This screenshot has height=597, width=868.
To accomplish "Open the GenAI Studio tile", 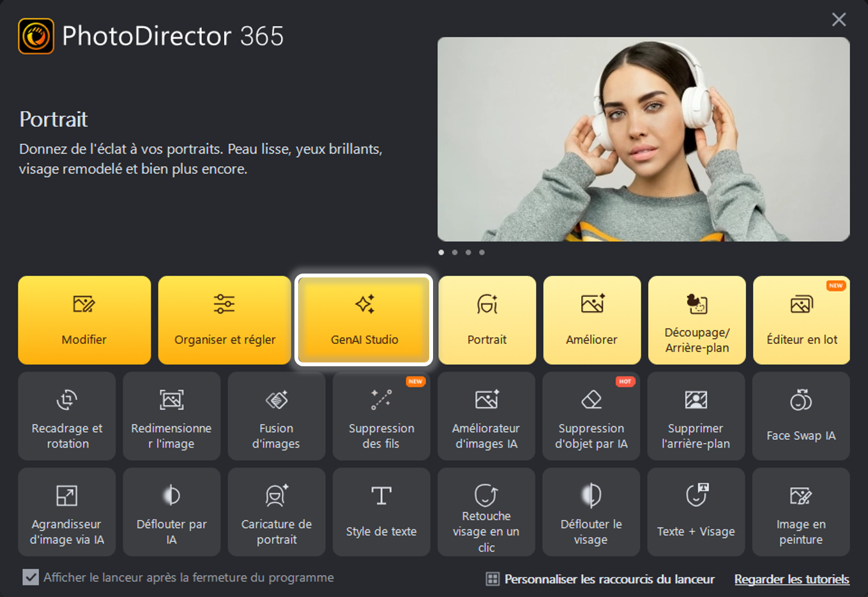I will point(364,320).
